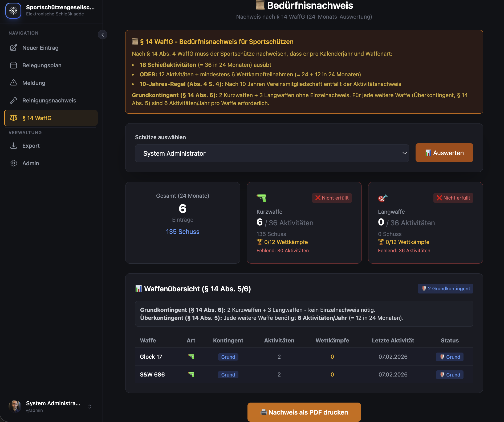Click the Kurzwaffe Nicht erfüllt status badge
Screen dimensions: 504x422
tap(332, 198)
